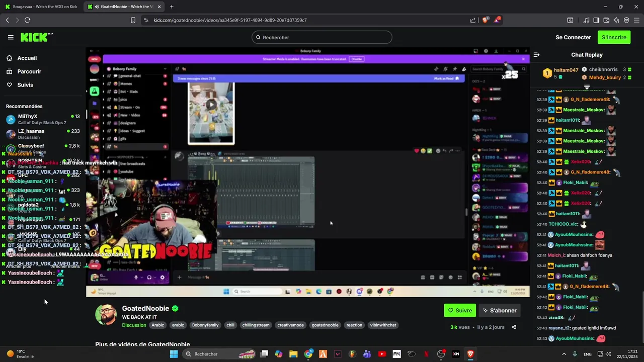The image size is (644, 362).
Task: Select GoatedNoobie browser tab
Action: (x=123, y=7)
